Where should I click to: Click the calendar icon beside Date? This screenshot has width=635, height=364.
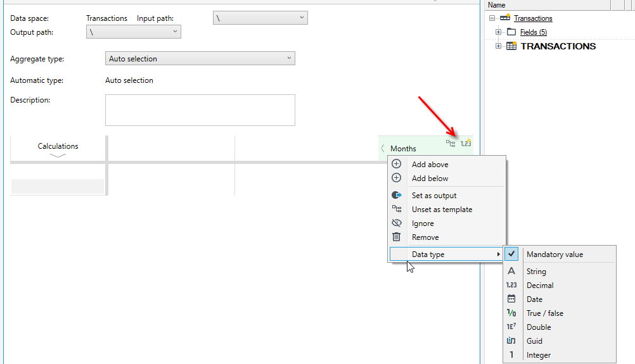511,299
